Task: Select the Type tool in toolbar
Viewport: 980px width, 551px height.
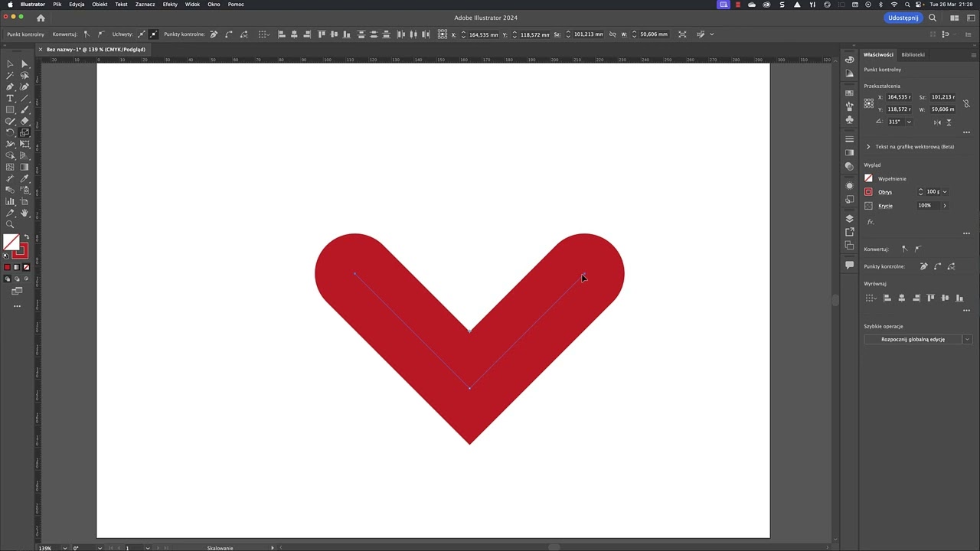Action: coord(10,99)
